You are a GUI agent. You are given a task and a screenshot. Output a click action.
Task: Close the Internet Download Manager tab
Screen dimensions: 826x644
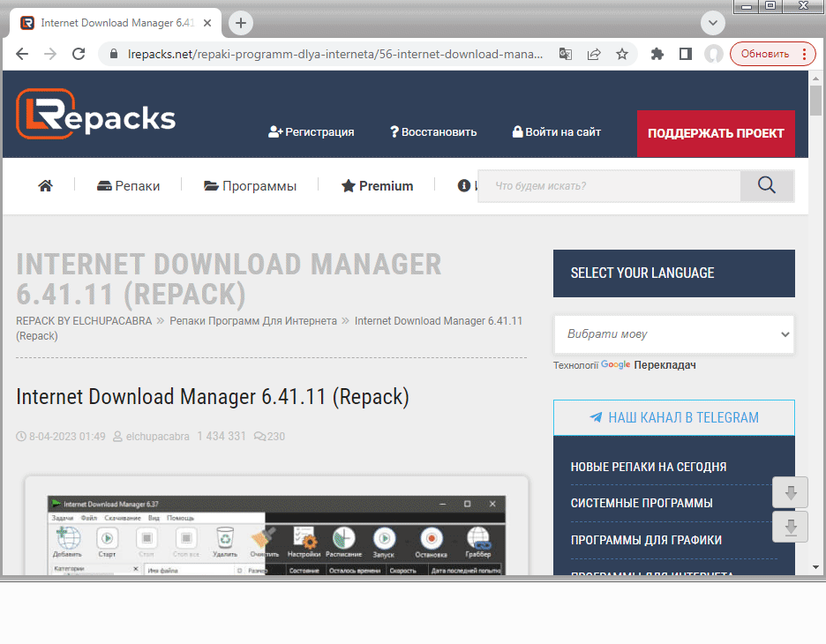pyautogui.click(x=207, y=23)
